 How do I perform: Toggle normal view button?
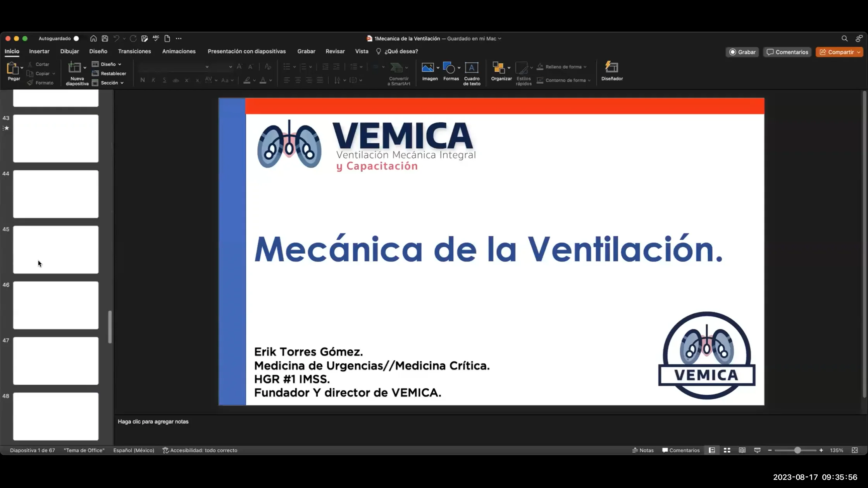tap(712, 450)
